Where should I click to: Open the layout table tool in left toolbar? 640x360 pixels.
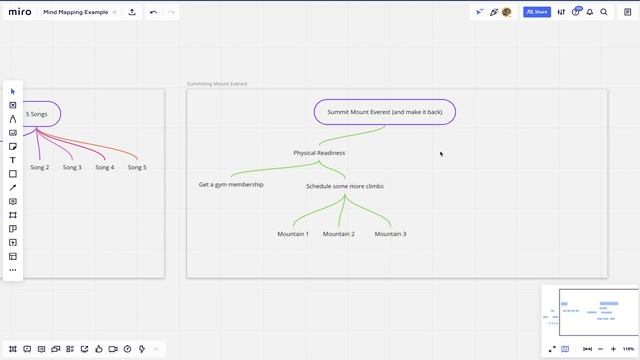point(13,256)
